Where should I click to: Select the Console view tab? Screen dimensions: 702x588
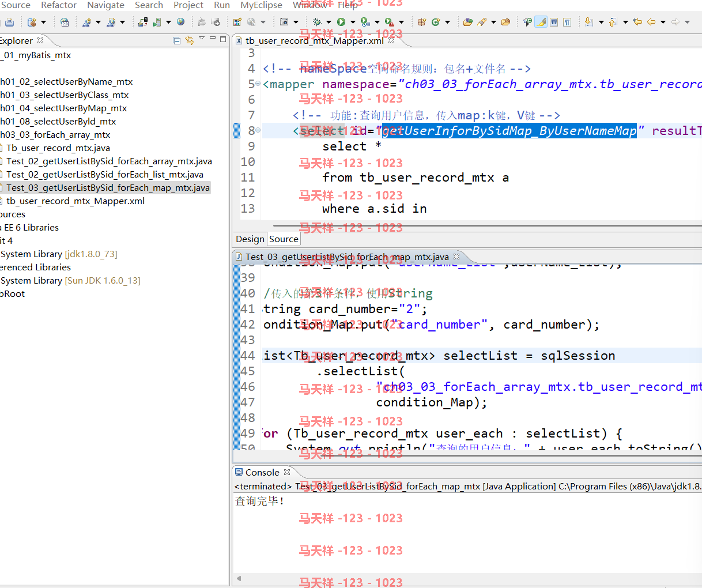coord(262,472)
